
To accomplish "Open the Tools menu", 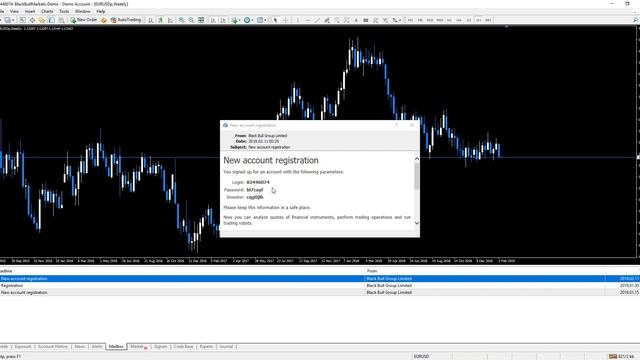I will [x=64, y=11].
